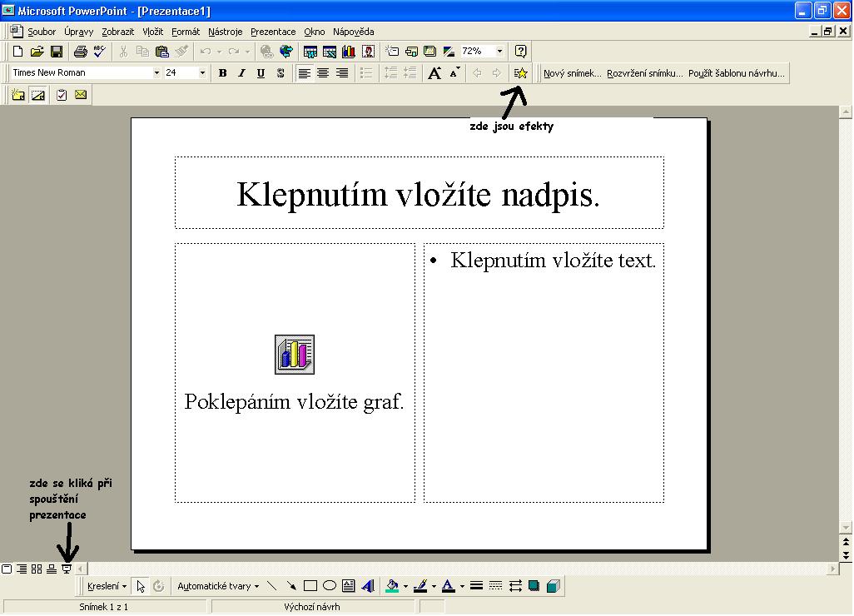Open the Nástroje menu

tap(225, 32)
